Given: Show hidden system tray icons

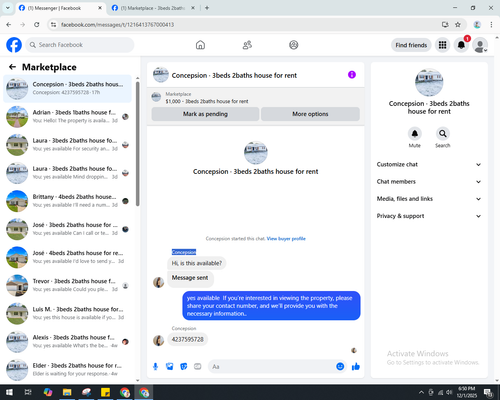Looking at the screenshot, I should [421, 392].
